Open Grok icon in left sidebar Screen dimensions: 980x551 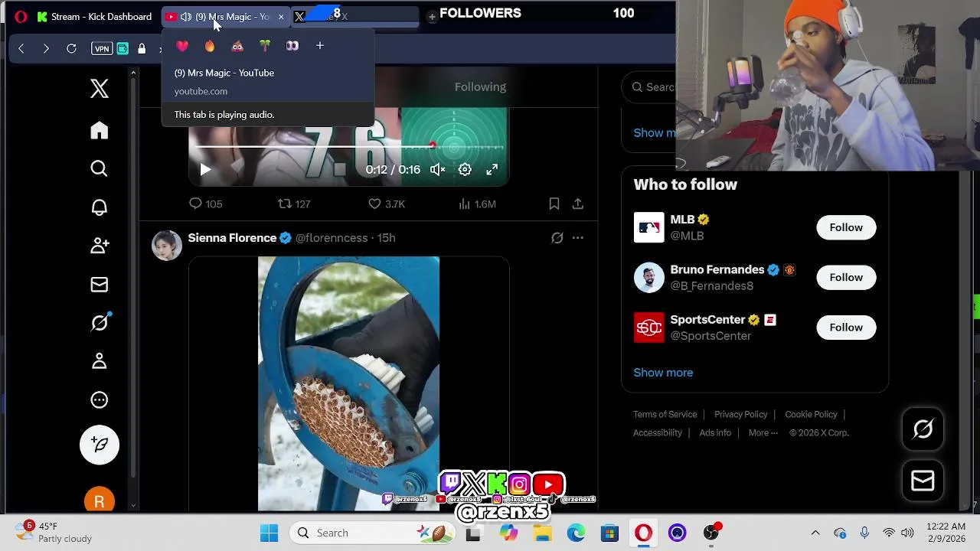[99, 323]
